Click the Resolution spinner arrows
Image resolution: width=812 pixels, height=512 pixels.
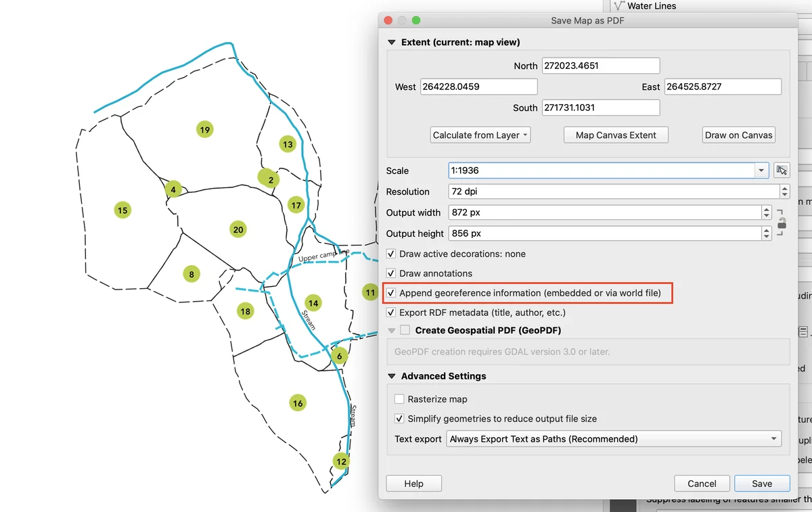click(784, 191)
